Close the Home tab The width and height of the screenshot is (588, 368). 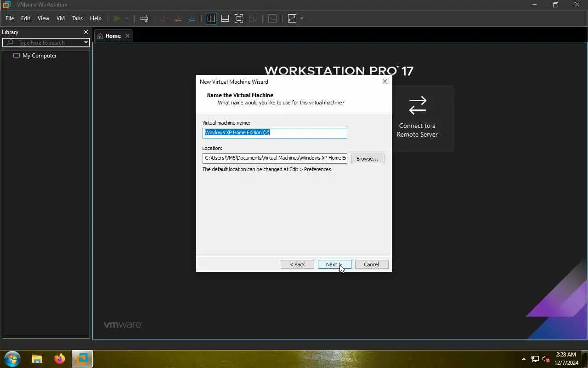coord(128,36)
